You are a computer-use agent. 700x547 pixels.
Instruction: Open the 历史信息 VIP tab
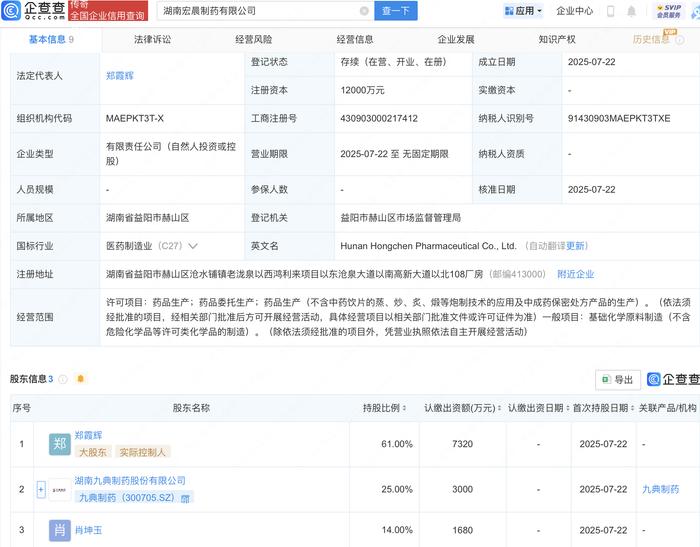point(651,39)
